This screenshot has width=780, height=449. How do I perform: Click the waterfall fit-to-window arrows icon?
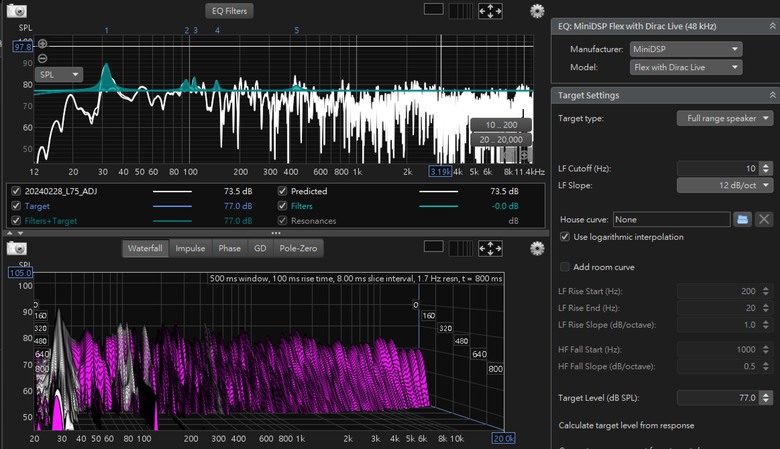(490, 248)
